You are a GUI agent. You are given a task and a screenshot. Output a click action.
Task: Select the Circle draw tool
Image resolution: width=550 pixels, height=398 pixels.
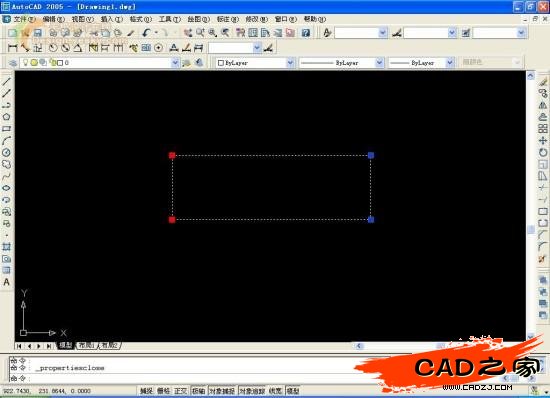[x=7, y=152]
